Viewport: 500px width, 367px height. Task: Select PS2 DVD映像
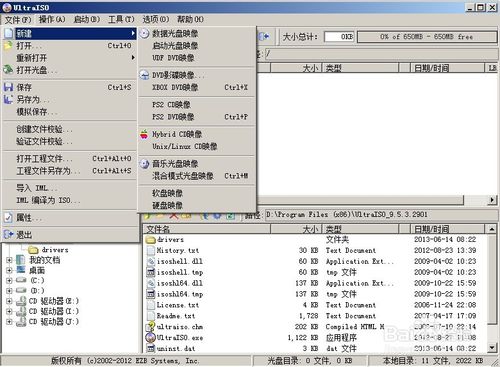(x=197, y=117)
